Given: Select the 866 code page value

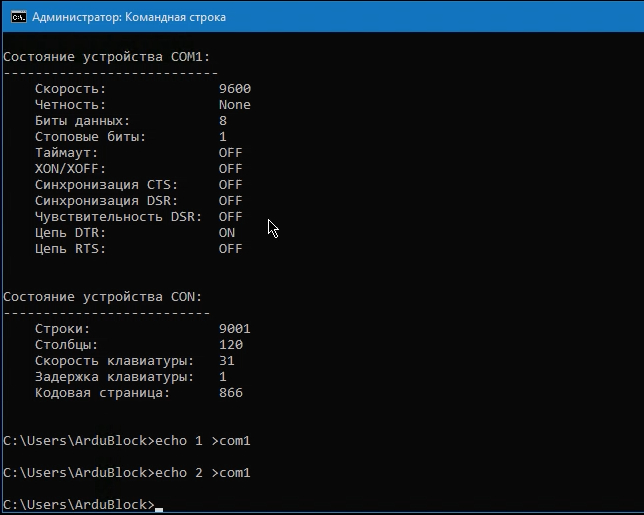Looking at the screenshot, I should [x=231, y=393].
